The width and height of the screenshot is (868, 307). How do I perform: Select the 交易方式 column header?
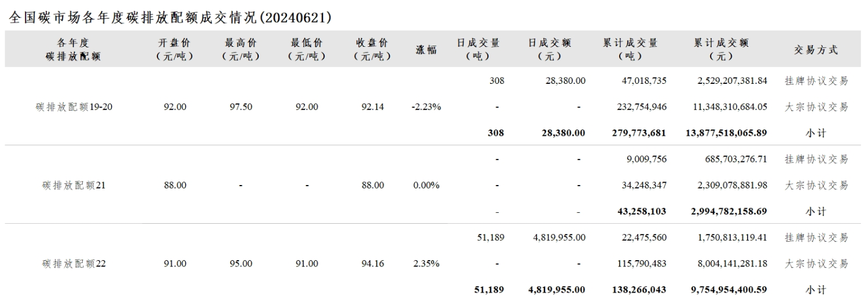tap(815, 50)
